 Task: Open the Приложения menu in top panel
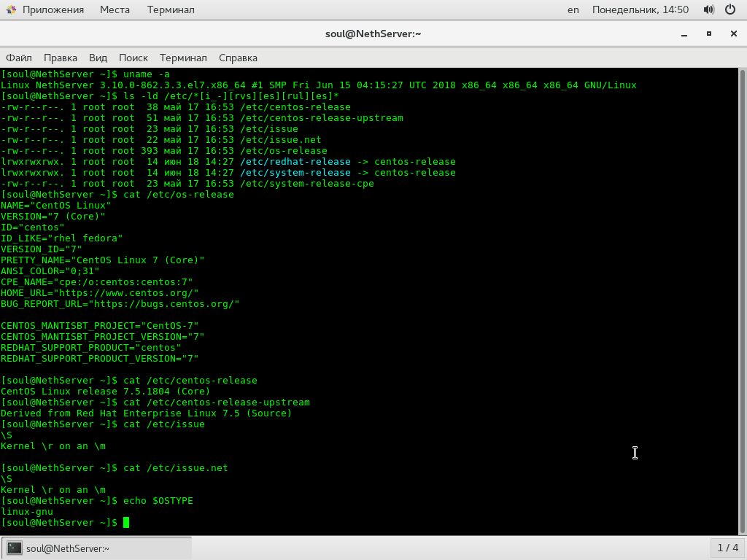pyautogui.click(x=53, y=9)
